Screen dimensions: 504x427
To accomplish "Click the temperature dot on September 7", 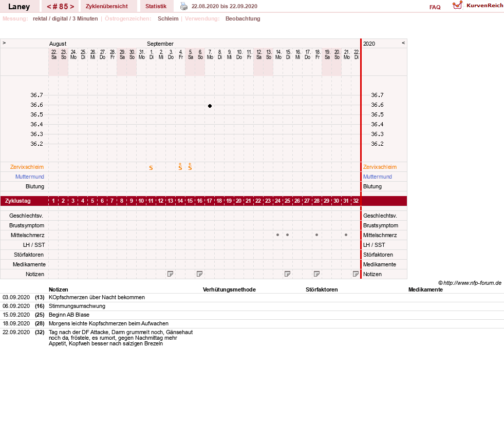I will 210,106.
